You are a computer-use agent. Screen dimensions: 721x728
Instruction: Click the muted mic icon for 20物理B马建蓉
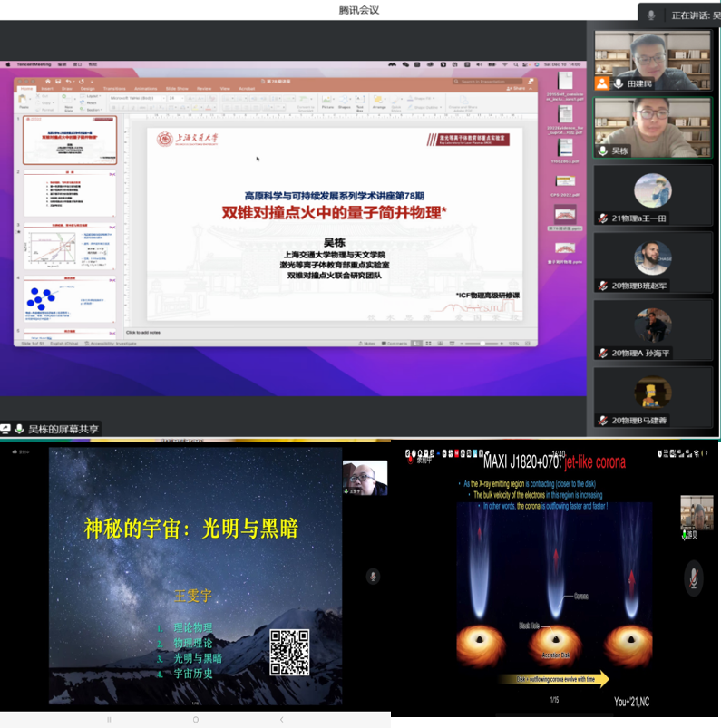[602, 420]
